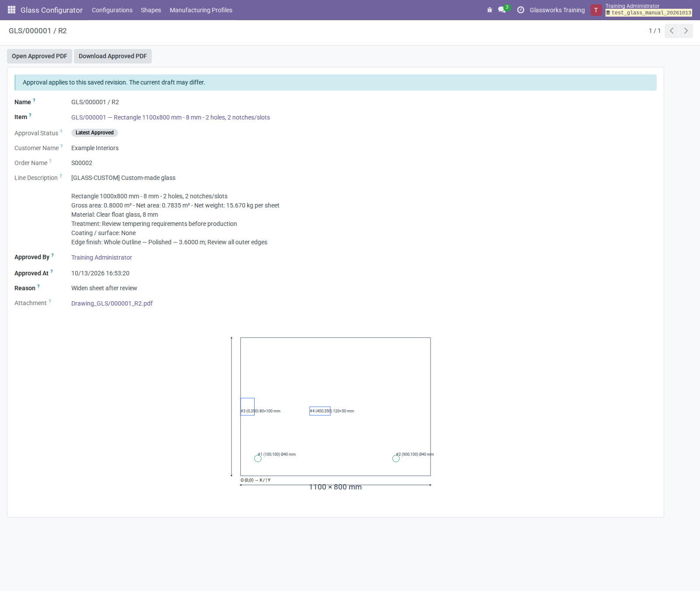Click Glassworks Training company switcher

(x=557, y=10)
